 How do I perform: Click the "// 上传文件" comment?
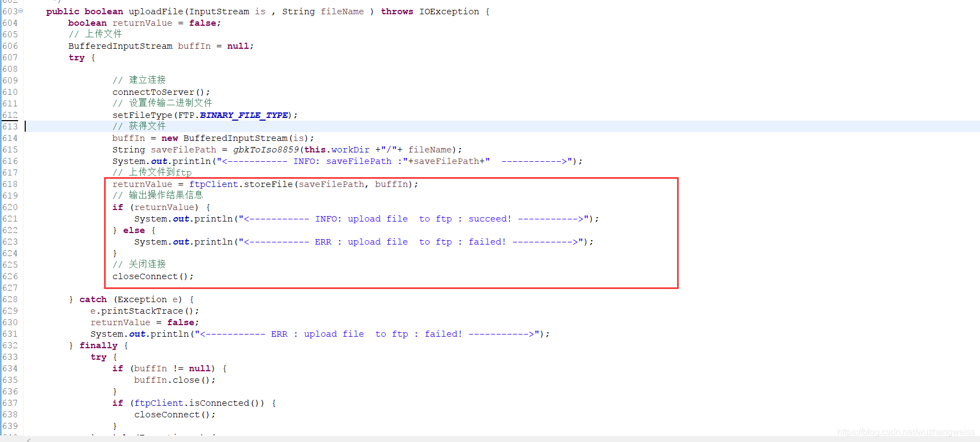click(x=95, y=34)
